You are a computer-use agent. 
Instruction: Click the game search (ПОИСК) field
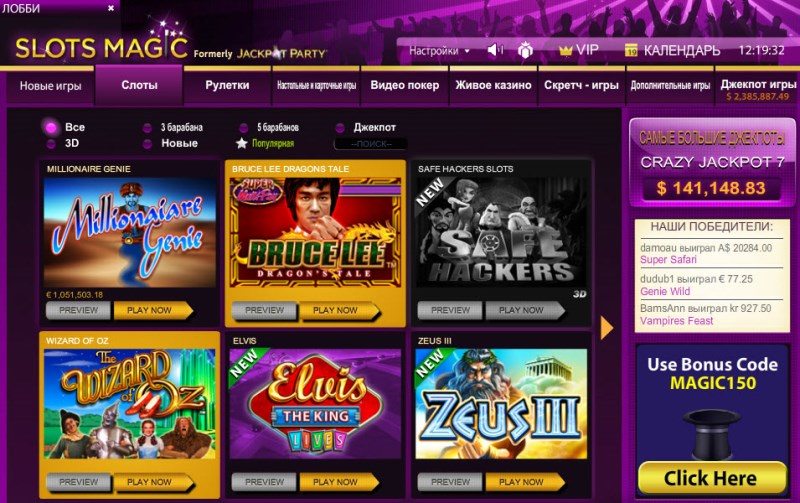(x=371, y=144)
